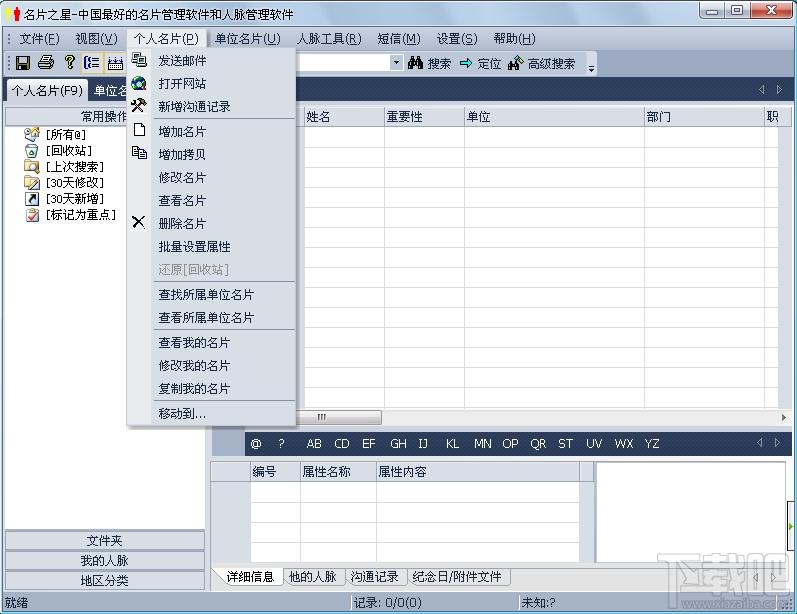Click the Help question mark toolbar icon
The height and width of the screenshot is (614, 797).
70,62
